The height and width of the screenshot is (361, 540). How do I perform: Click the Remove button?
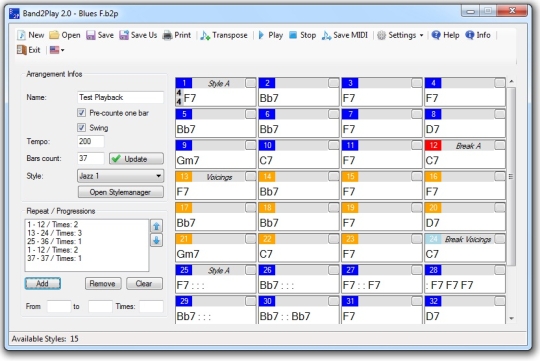[x=103, y=283]
